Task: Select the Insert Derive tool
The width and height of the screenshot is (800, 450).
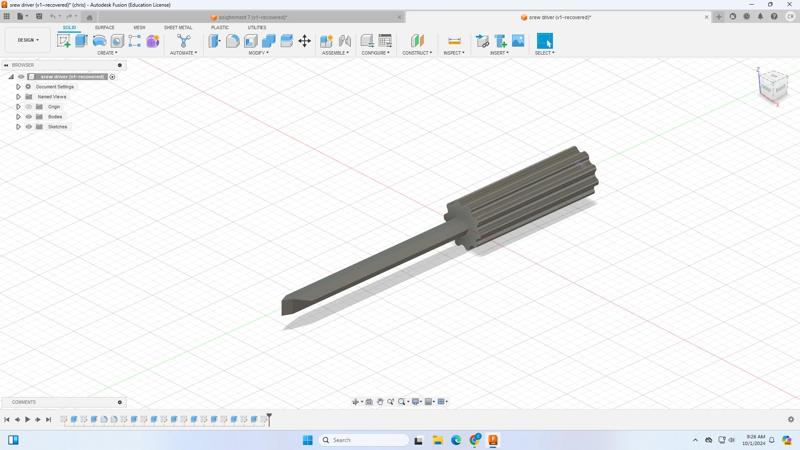Action: [x=482, y=41]
